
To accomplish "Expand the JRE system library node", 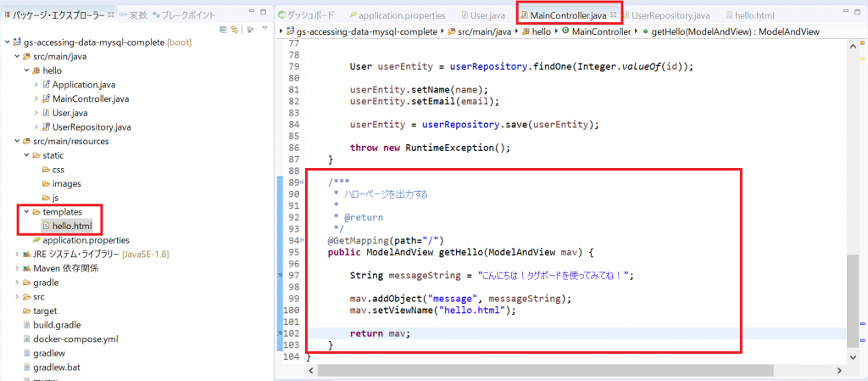I will click(16, 254).
